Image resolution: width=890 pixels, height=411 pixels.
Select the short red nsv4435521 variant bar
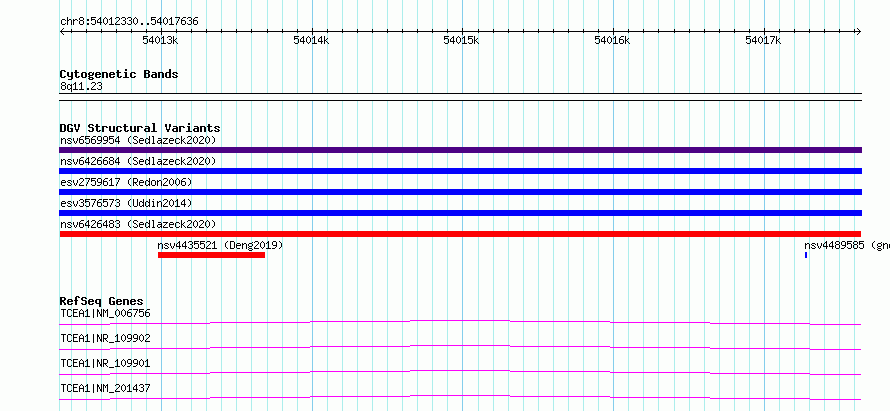[211, 255]
